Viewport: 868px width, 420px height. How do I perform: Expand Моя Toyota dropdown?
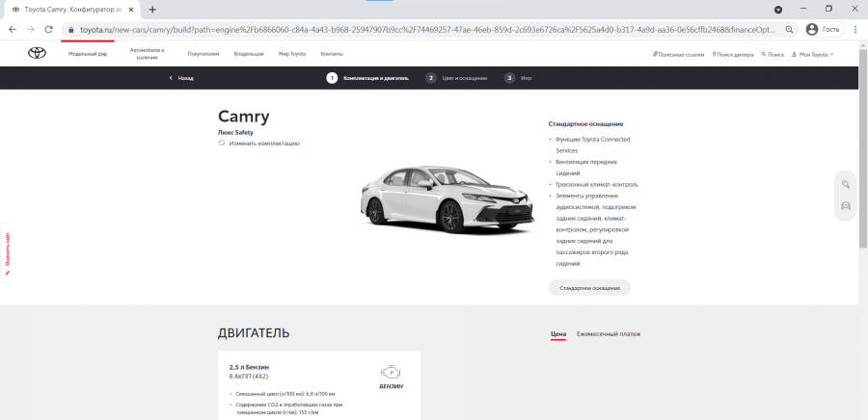[812, 55]
